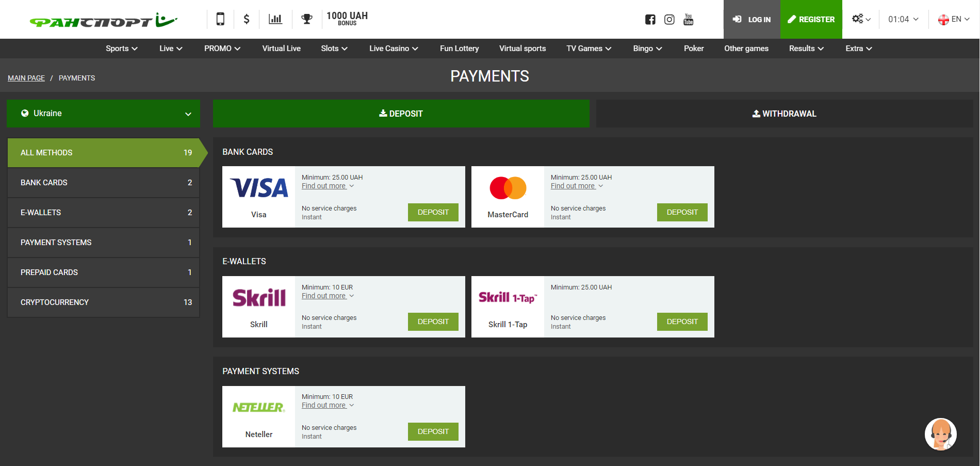Filter by PAYMENT SYSTEMS category

pyautogui.click(x=104, y=243)
